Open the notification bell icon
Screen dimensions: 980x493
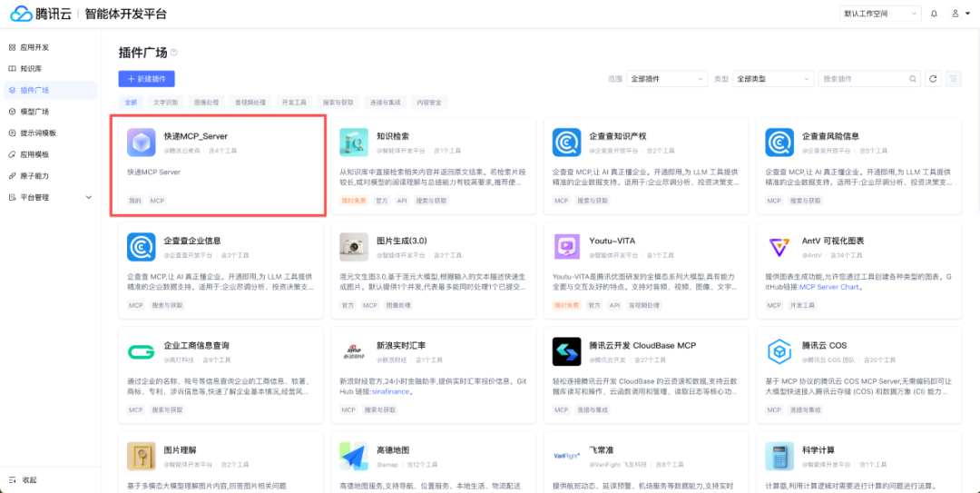(x=934, y=13)
